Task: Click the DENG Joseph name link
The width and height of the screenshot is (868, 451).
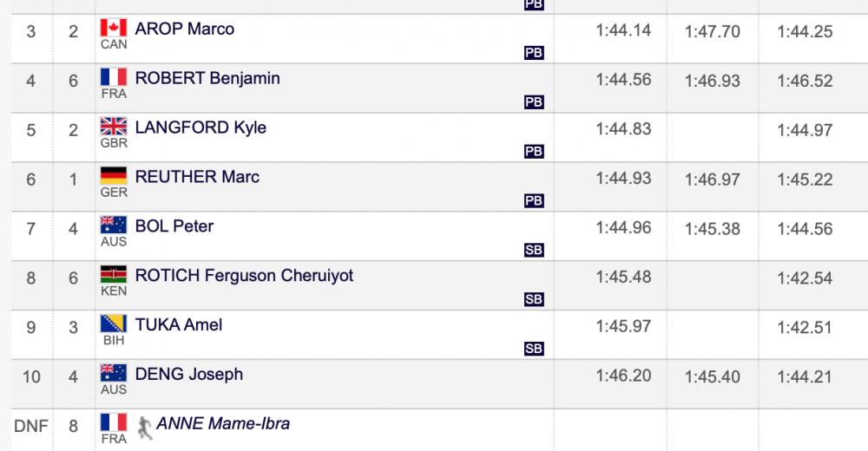Action: click(188, 374)
